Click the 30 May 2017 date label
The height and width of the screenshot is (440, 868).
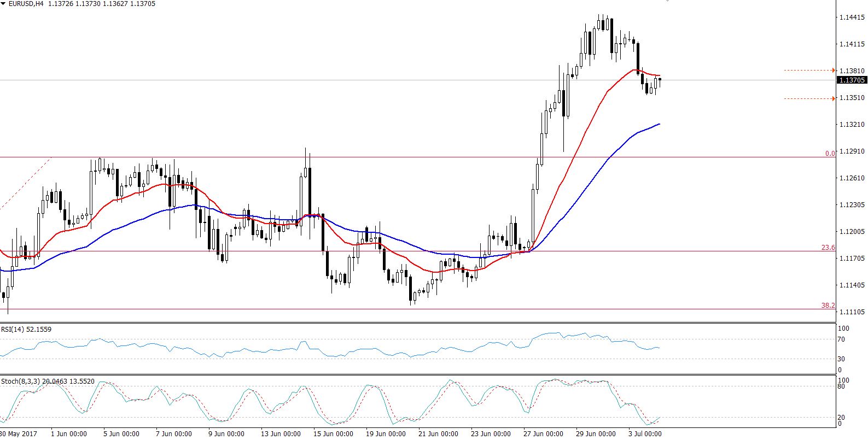(x=18, y=434)
